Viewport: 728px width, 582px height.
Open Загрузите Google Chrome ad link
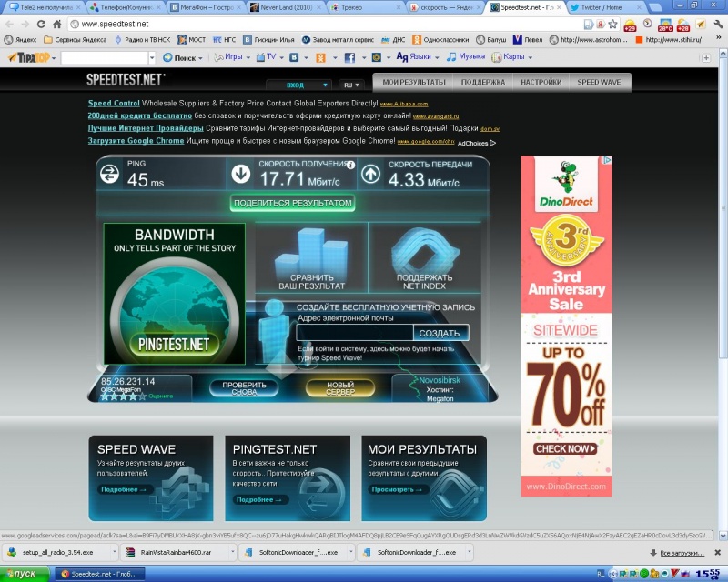tap(136, 141)
